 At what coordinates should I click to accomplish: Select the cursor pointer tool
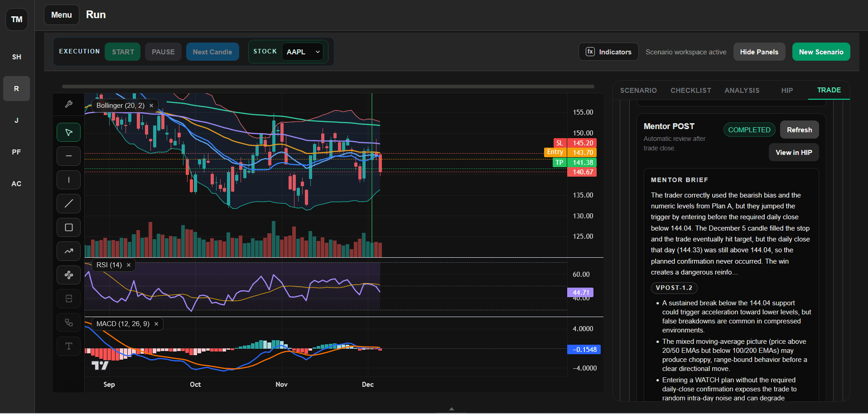point(69,132)
